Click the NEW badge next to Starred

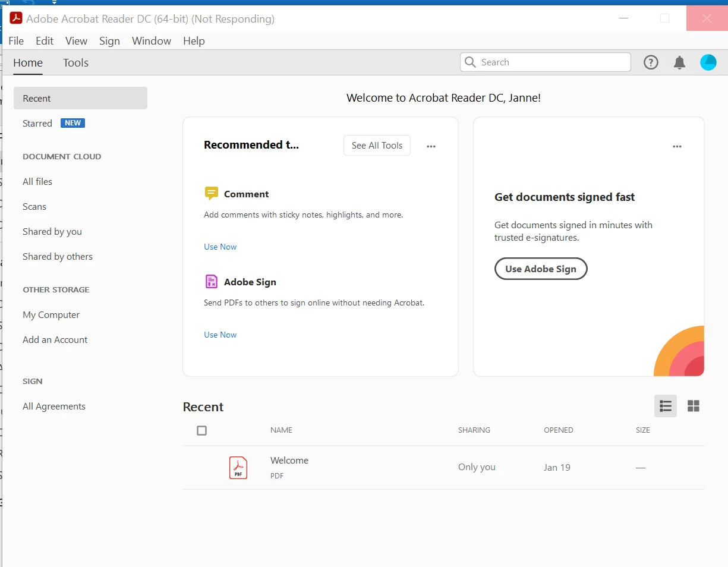[x=73, y=123]
